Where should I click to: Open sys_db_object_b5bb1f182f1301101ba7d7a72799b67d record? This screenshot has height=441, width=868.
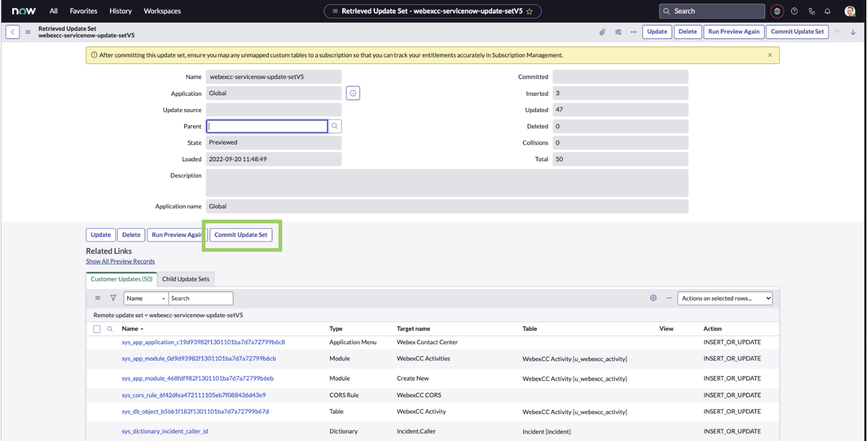click(195, 412)
